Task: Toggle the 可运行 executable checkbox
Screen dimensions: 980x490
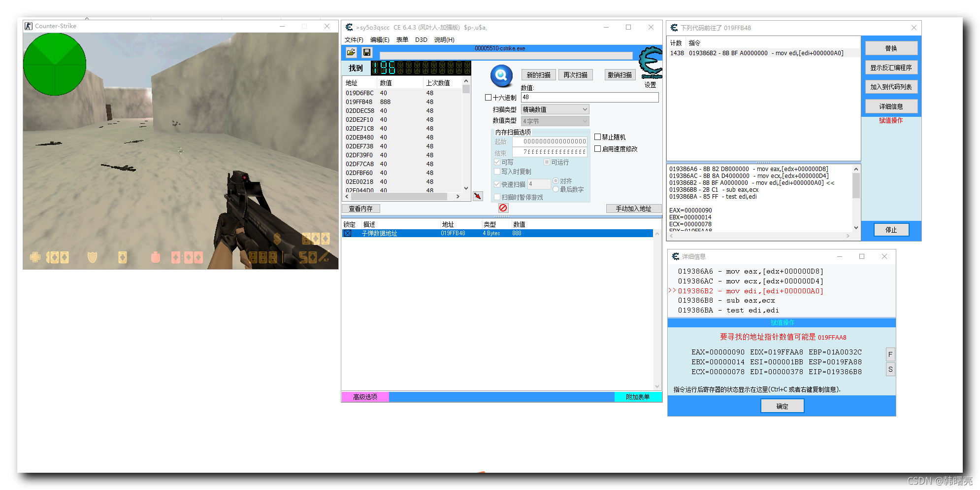Action: (547, 162)
